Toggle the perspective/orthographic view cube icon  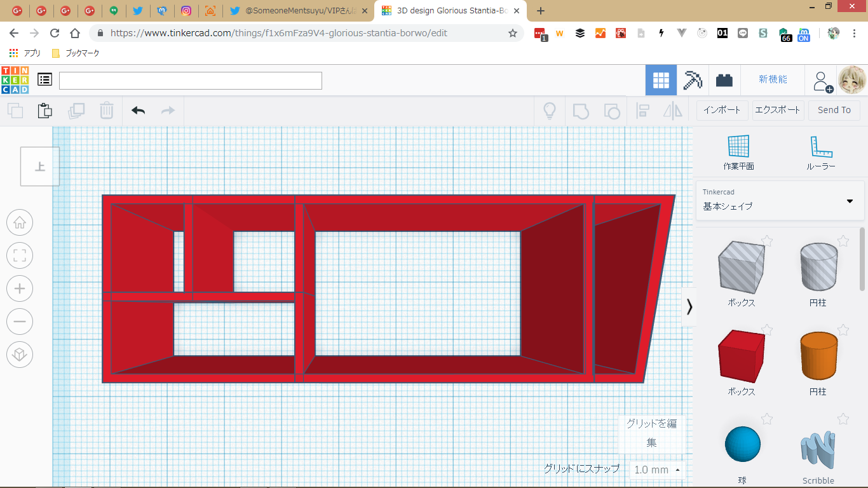(x=20, y=354)
